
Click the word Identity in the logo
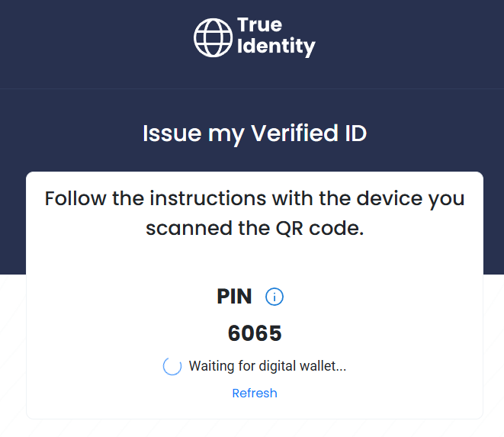pyautogui.click(x=276, y=47)
